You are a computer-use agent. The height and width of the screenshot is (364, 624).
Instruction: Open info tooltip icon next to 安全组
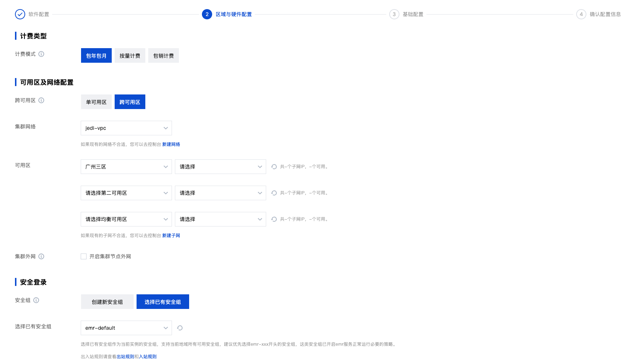[x=36, y=300]
